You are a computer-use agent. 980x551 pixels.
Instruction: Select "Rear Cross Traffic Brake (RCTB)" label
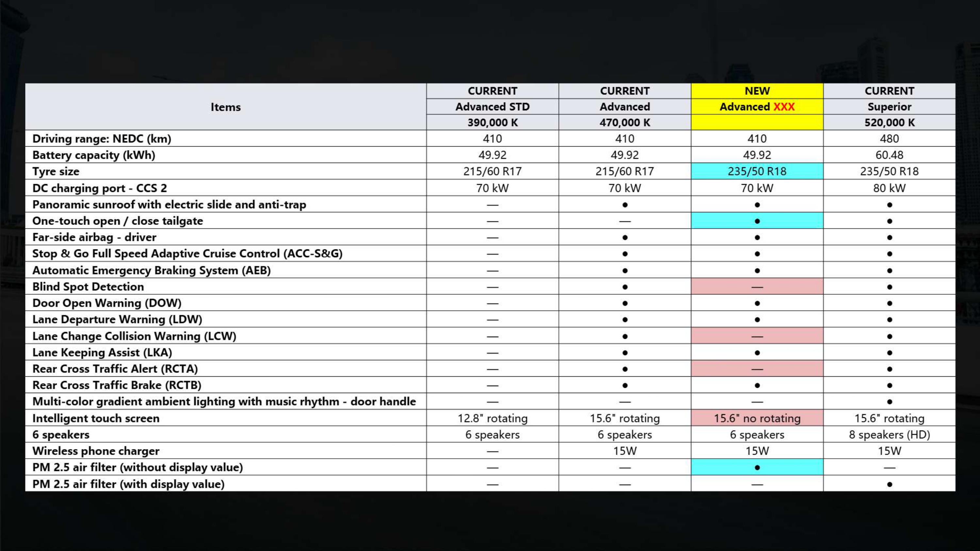point(117,385)
